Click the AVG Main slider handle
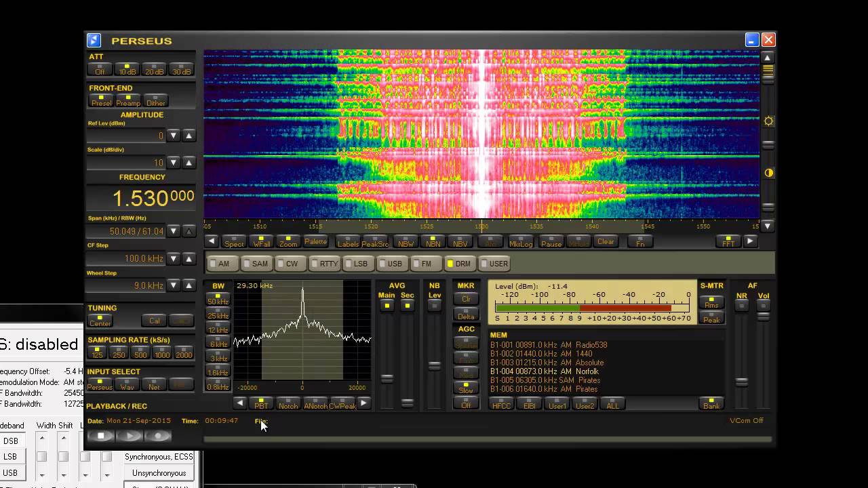The height and width of the screenshot is (488, 868). coord(387,378)
